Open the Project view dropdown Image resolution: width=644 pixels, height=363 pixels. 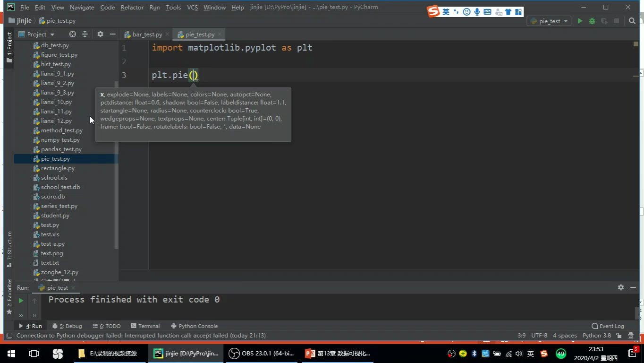click(x=37, y=34)
